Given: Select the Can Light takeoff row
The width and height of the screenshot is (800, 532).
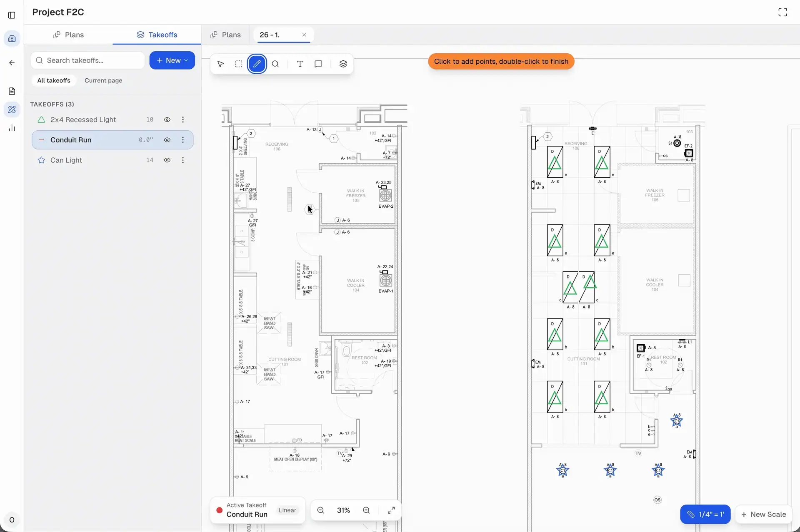Looking at the screenshot, I should point(112,160).
